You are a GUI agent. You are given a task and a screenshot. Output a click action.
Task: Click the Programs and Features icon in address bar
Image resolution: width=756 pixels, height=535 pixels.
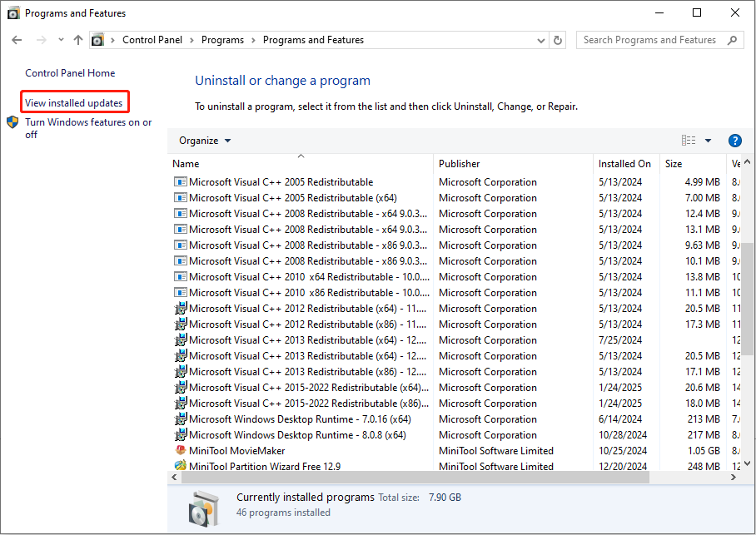click(x=98, y=39)
